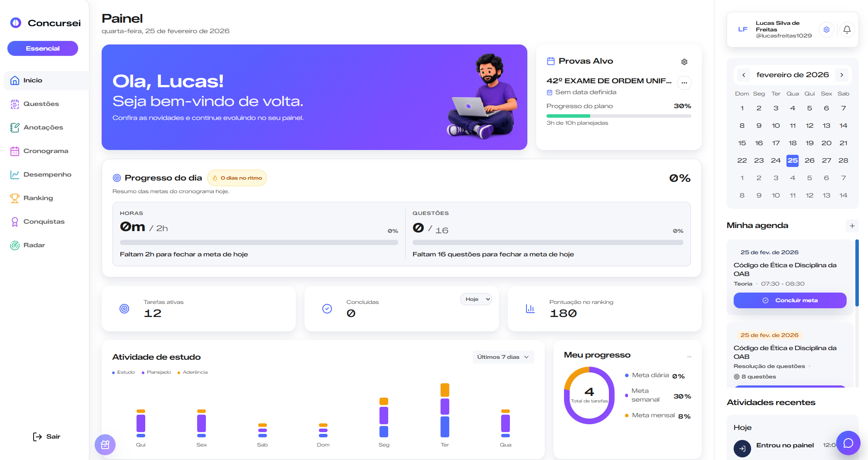Open the exam card three-dot menu
The height and width of the screenshot is (460, 868).
684,82
